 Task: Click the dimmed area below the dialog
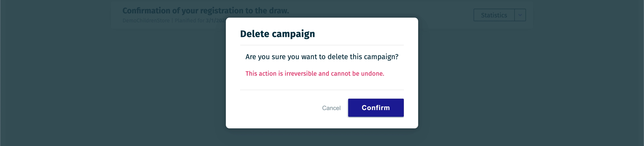[x=321, y=138]
